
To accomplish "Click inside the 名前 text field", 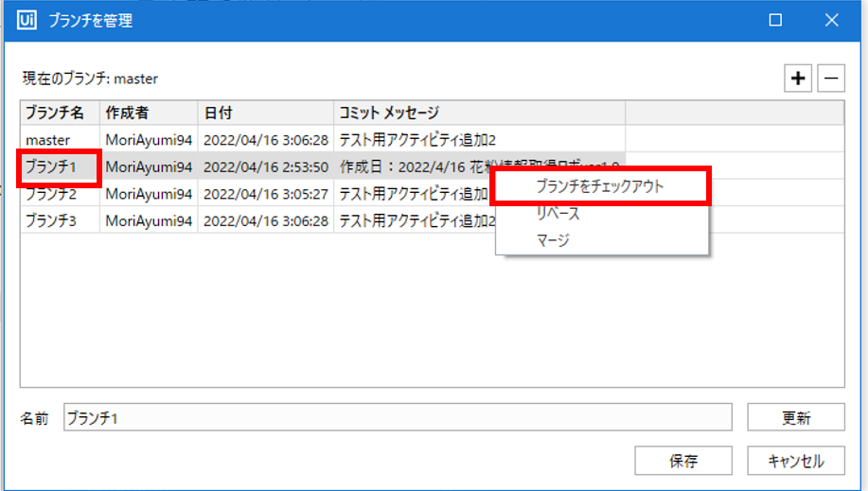I will (398, 417).
